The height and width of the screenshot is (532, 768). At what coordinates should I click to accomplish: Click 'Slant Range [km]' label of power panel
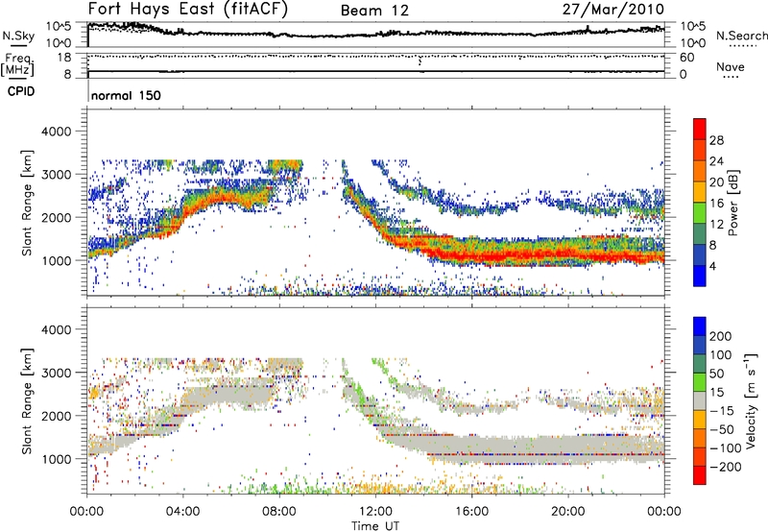point(27,203)
